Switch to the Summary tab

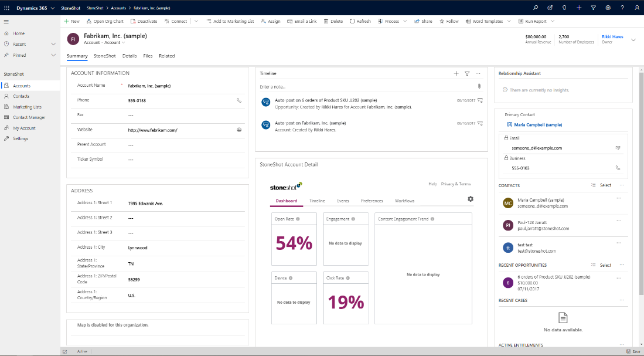pyautogui.click(x=77, y=56)
